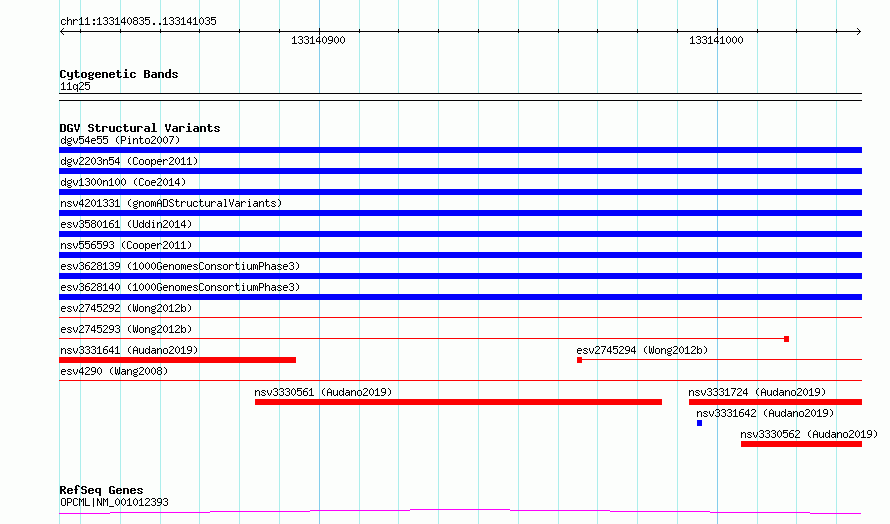Click the Cytogenetic Bands track title
Viewport: 890px width, 524px height.
(119, 74)
